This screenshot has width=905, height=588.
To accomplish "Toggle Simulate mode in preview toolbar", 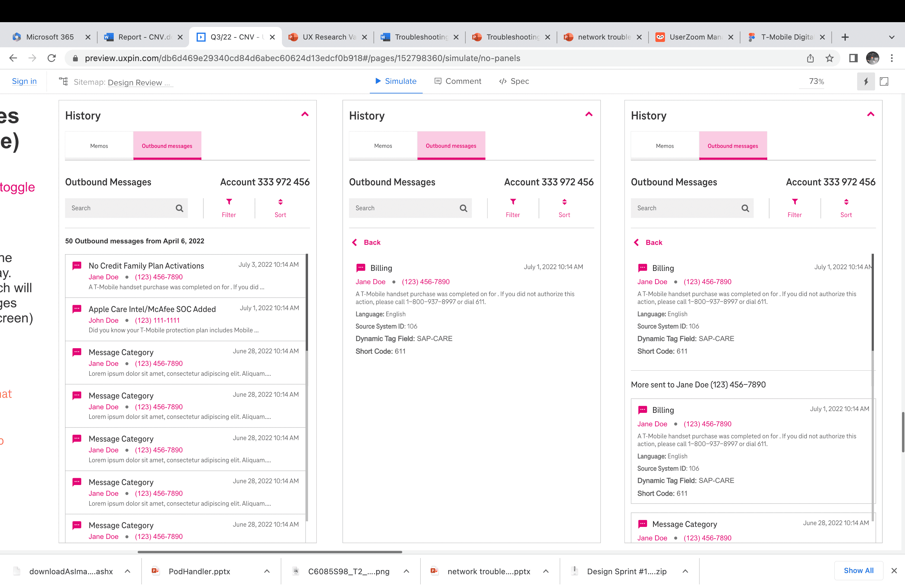I will pos(395,81).
